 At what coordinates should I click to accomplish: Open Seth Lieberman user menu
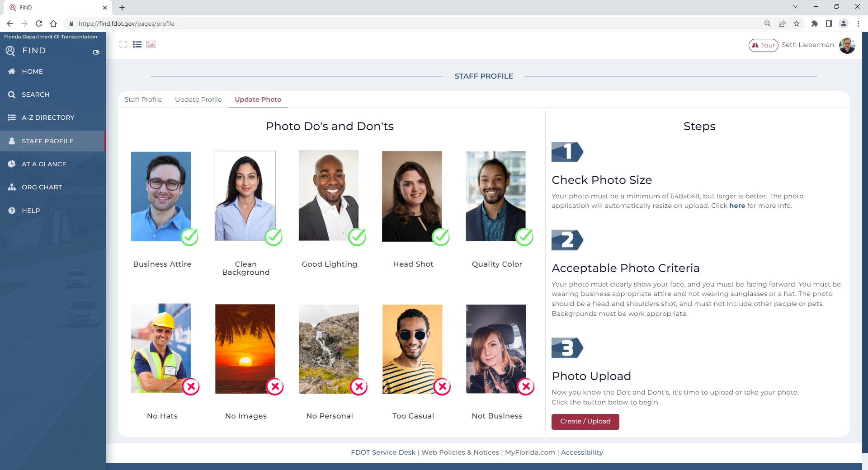pyautogui.click(x=808, y=45)
